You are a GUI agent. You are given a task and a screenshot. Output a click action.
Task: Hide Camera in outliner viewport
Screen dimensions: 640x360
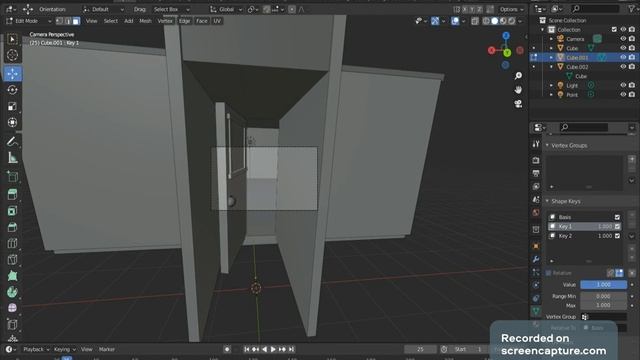click(623, 39)
